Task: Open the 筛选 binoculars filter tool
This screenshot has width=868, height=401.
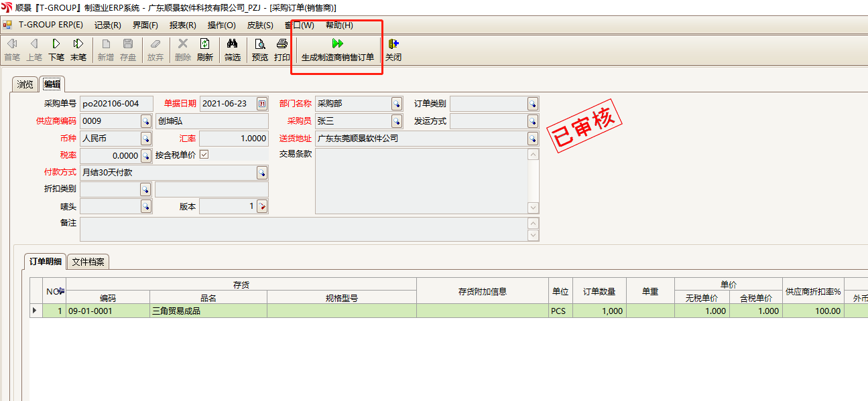Action: point(232,44)
